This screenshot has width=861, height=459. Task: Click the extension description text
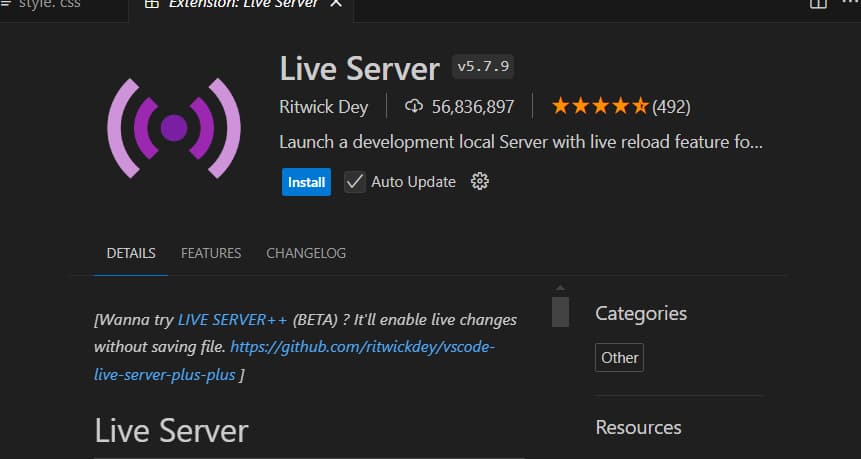click(521, 142)
